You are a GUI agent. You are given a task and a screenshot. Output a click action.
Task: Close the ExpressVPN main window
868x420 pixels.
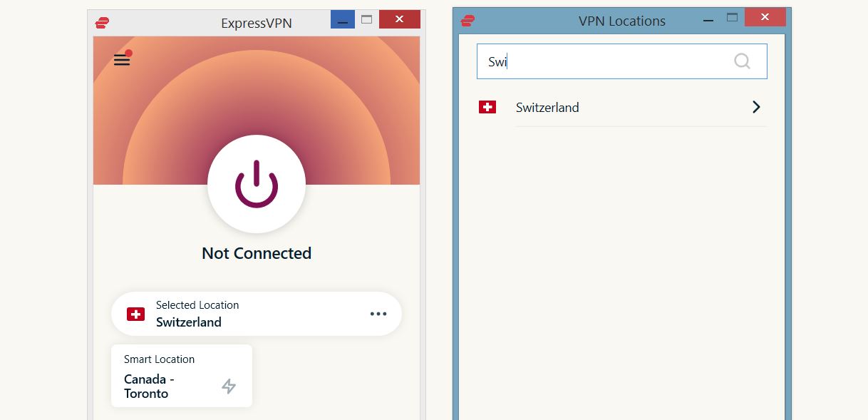click(399, 19)
